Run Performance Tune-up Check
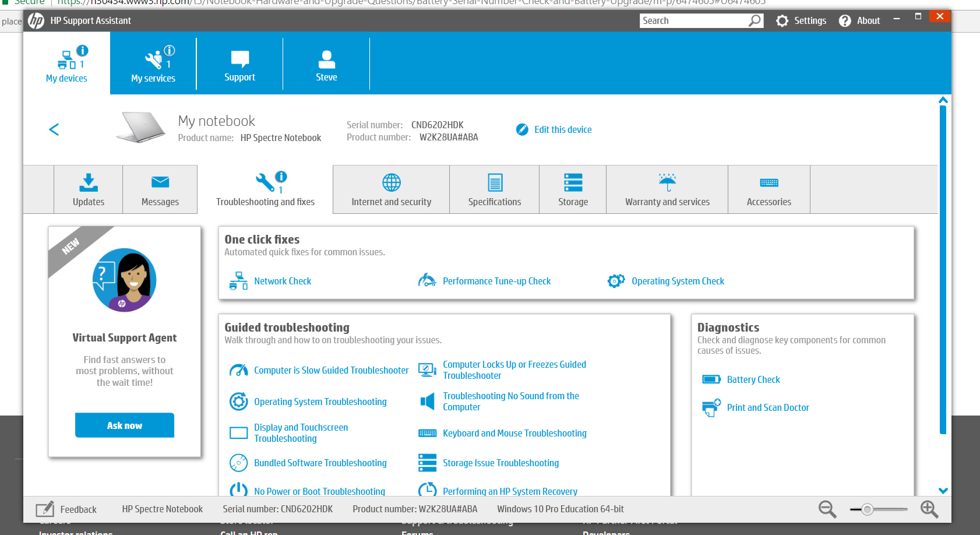 tap(496, 281)
